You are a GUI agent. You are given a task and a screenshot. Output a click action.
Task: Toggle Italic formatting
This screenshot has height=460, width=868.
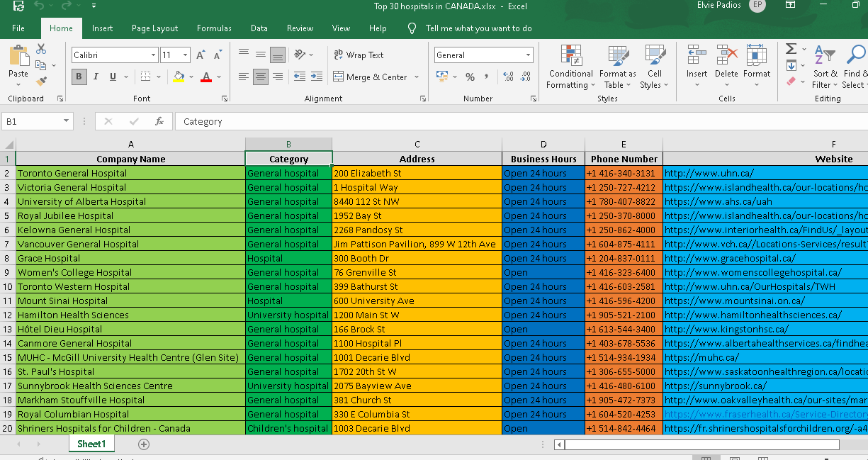(96, 77)
